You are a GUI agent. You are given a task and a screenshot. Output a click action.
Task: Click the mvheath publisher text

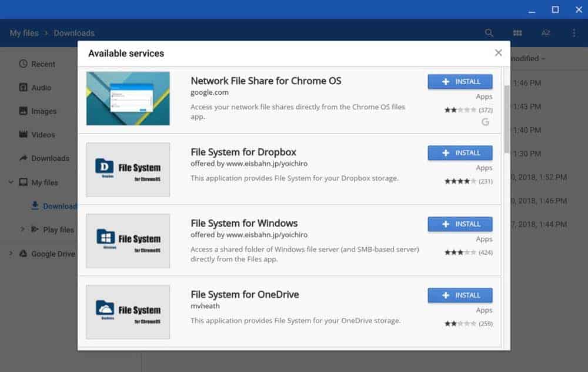point(205,306)
